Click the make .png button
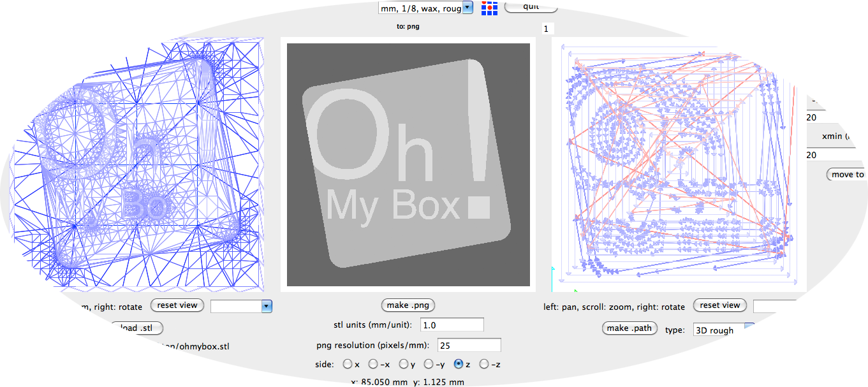868x387 pixels. (407, 305)
